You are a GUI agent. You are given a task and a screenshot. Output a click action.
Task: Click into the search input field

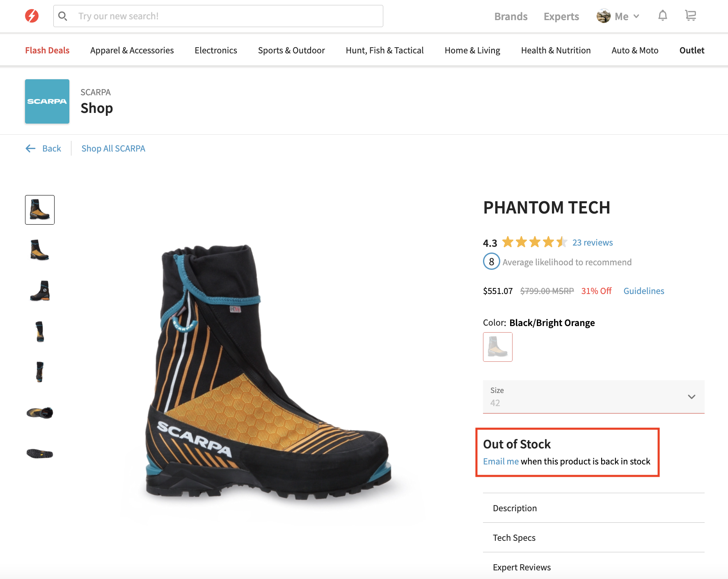[x=228, y=16]
